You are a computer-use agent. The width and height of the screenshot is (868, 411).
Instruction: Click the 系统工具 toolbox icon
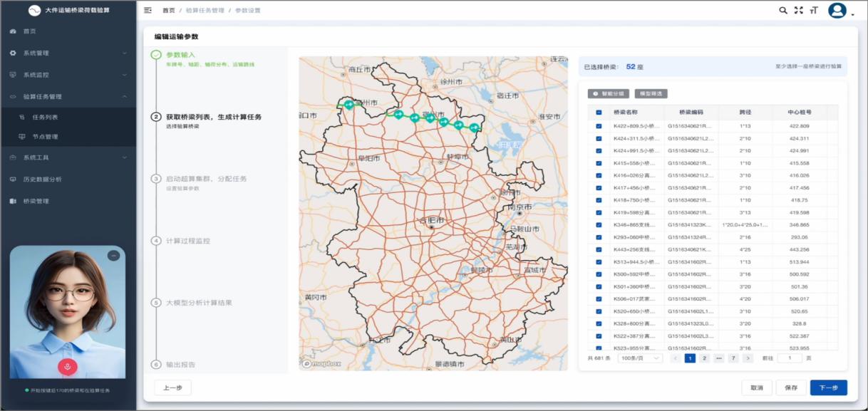(x=13, y=157)
